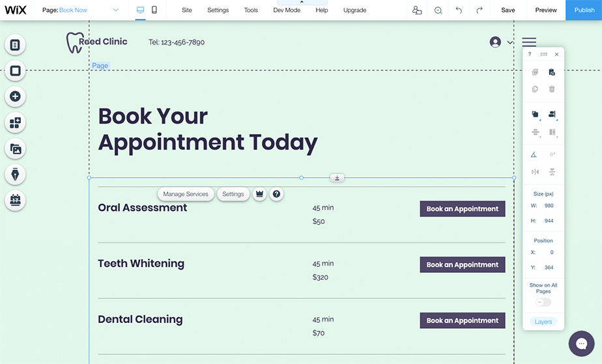Toggle Show on All Pages switch
The width and height of the screenshot is (602, 364).
pyautogui.click(x=543, y=302)
